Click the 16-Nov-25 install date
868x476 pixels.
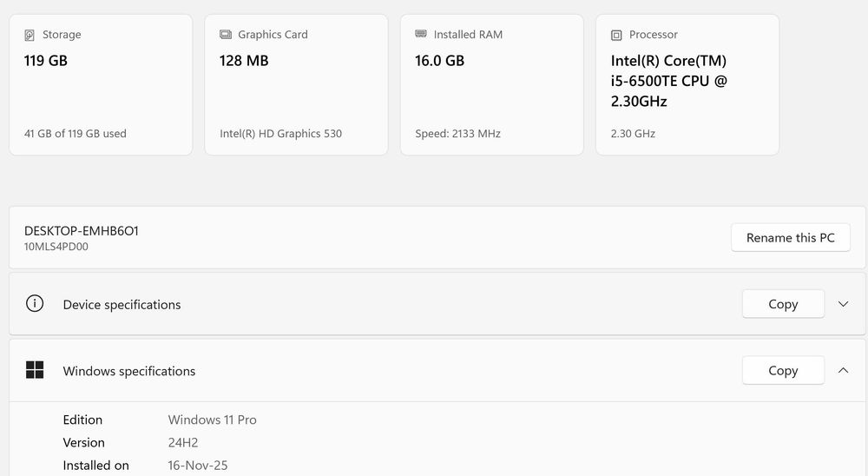click(198, 466)
